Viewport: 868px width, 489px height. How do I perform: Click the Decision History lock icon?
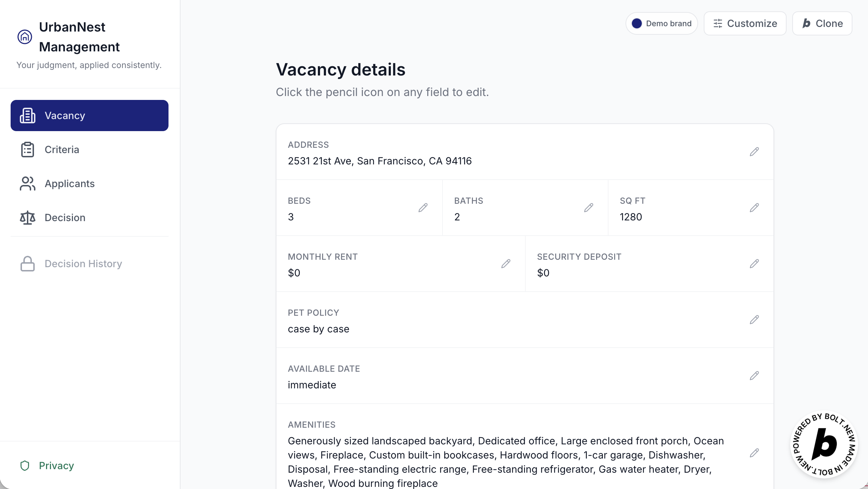[x=28, y=264]
